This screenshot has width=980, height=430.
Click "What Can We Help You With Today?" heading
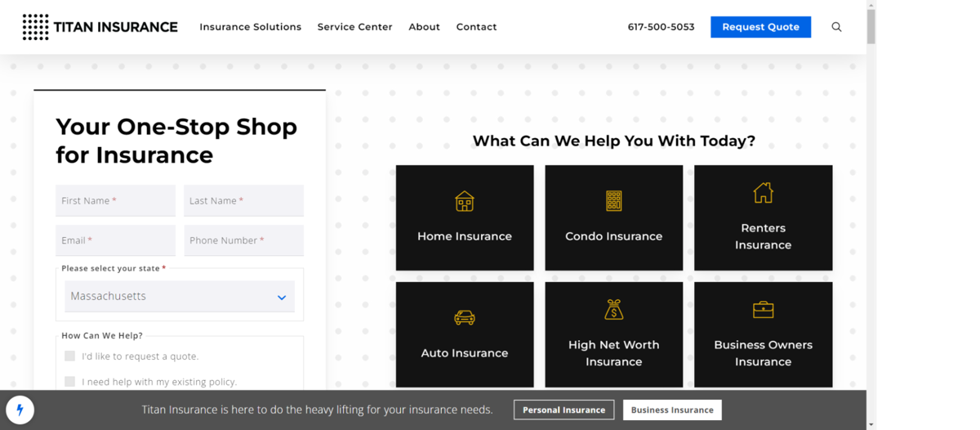[x=614, y=141]
